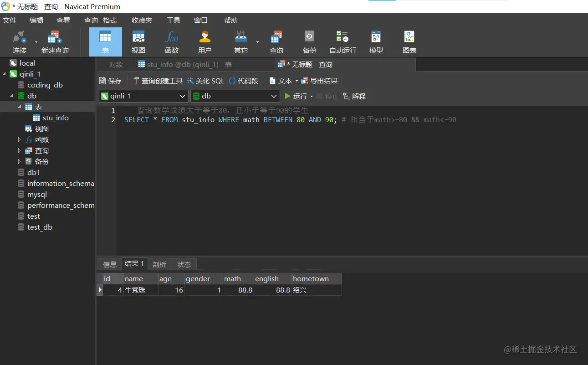This screenshot has width=588, height=365.
Task: Collapse the db database tree node
Action: coord(12,96)
